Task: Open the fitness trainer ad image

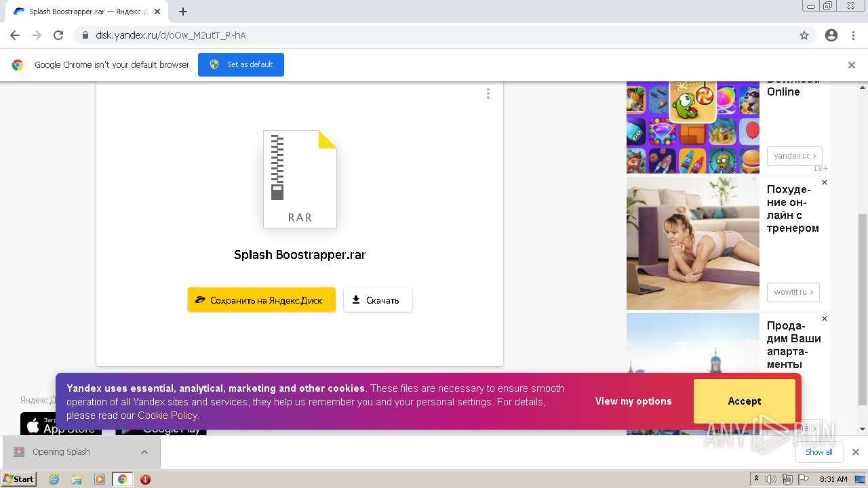Action: coord(693,243)
